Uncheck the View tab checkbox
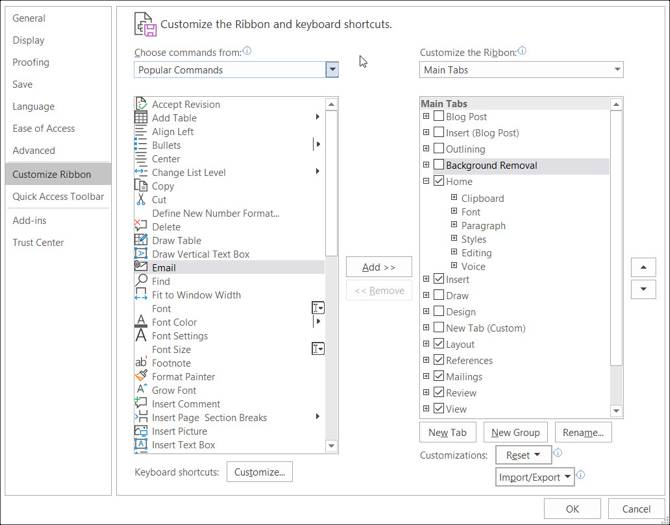 click(x=438, y=408)
